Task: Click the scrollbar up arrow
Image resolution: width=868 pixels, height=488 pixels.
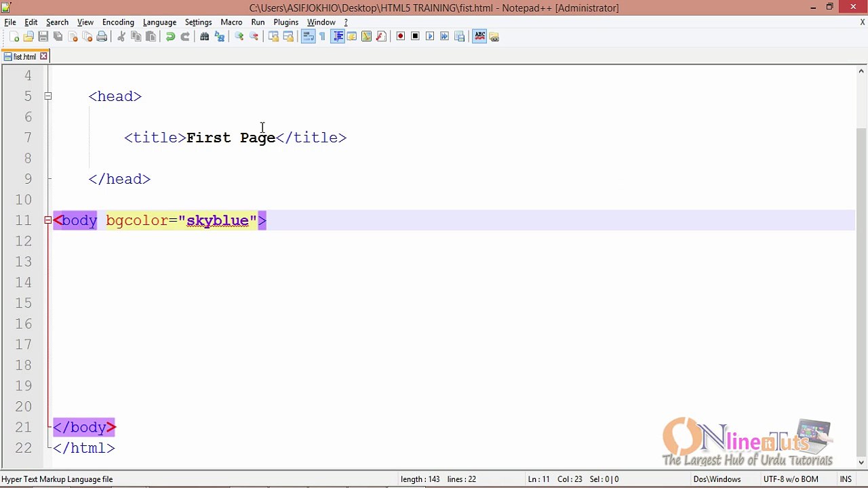Action: point(861,71)
